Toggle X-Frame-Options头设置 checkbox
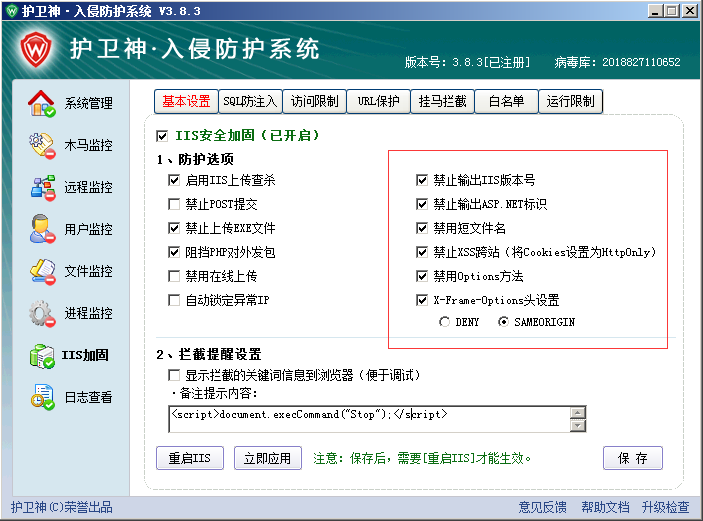Image resolution: width=703 pixels, height=521 pixels. click(422, 300)
